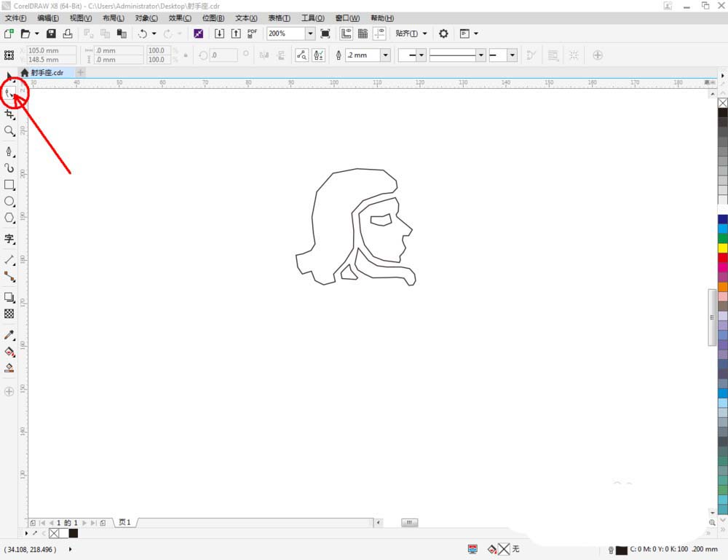This screenshot has width=728, height=560.
Task: Click the Full-screen preview icon
Action: click(x=325, y=33)
